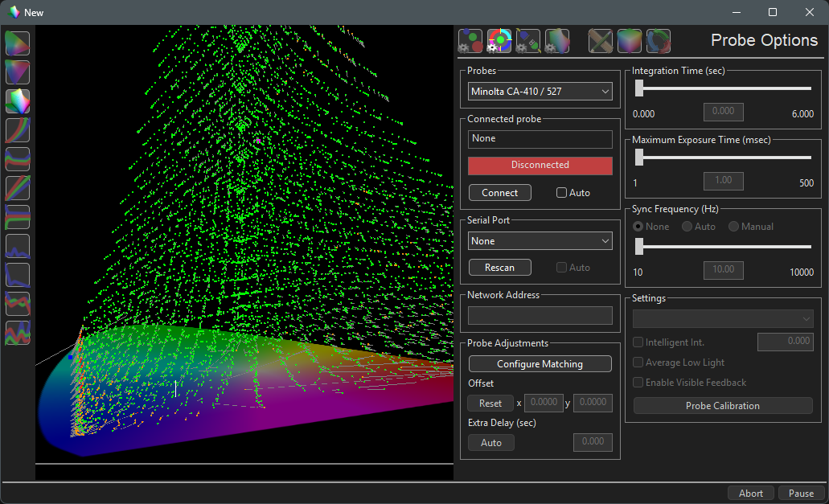This screenshot has height=504, width=829.
Task: Expand the Serial Port dropdown
Action: coord(540,241)
